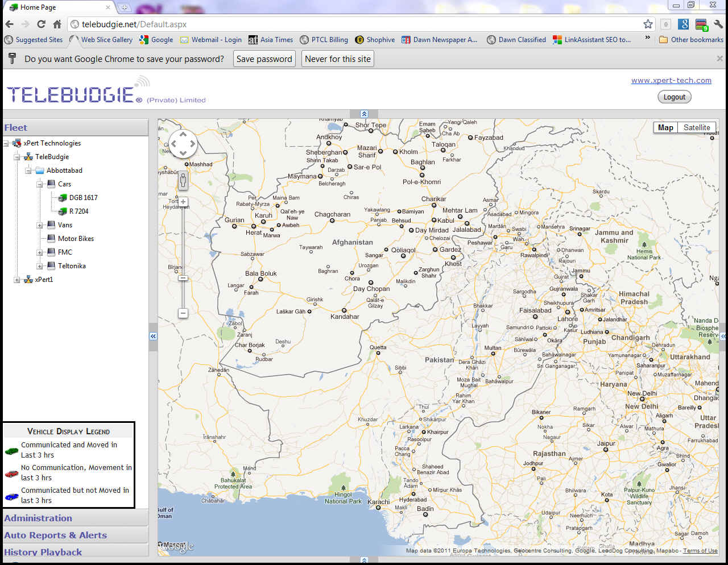Screen dimensions: 728x565
Task: Open the Webmail - Login bookmark
Action: [211, 40]
